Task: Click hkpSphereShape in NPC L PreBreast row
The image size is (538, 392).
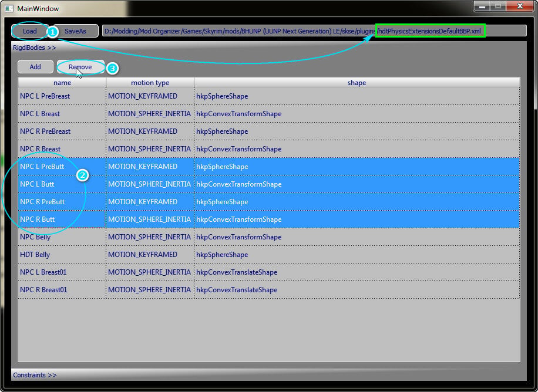Action: [222, 96]
